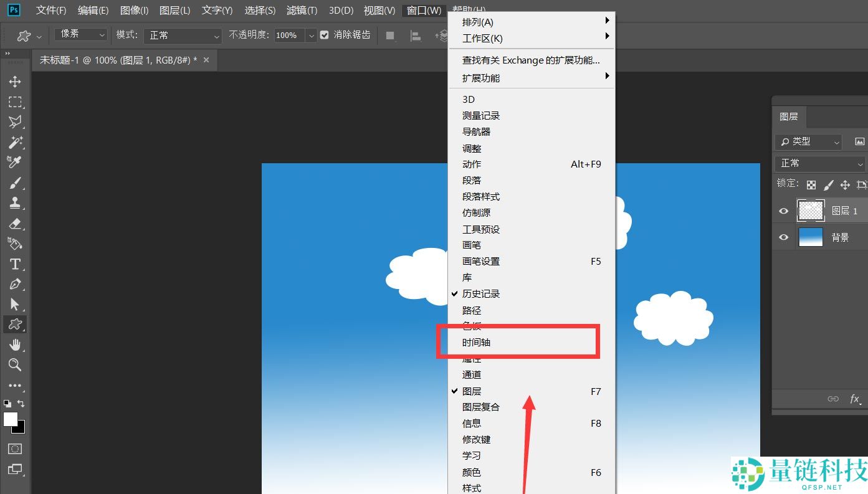This screenshot has width=868, height=494.
Task: Select the Eyedropper tool
Action: coord(14,163)
